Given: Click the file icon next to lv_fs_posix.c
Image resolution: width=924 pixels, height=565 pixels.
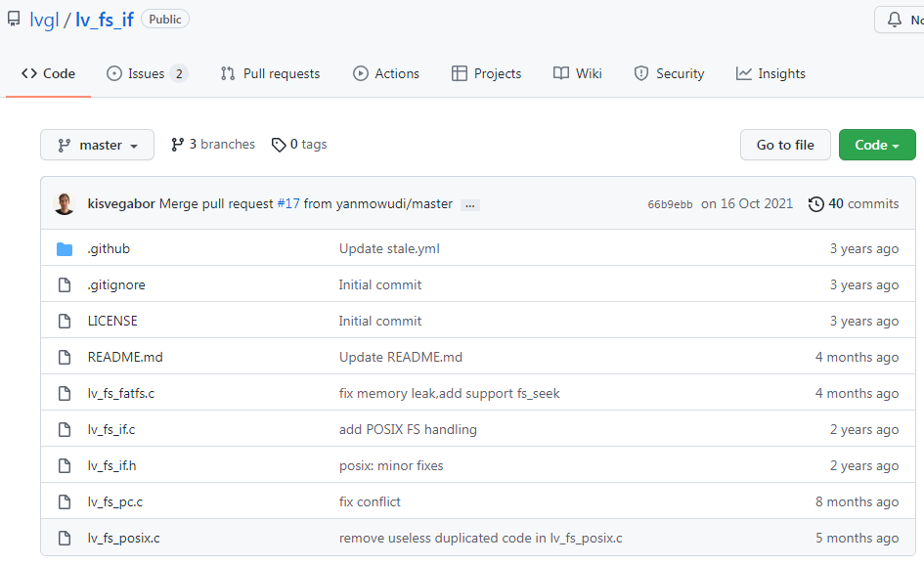Looking at the screenshot, I should [x=65, y=539].
